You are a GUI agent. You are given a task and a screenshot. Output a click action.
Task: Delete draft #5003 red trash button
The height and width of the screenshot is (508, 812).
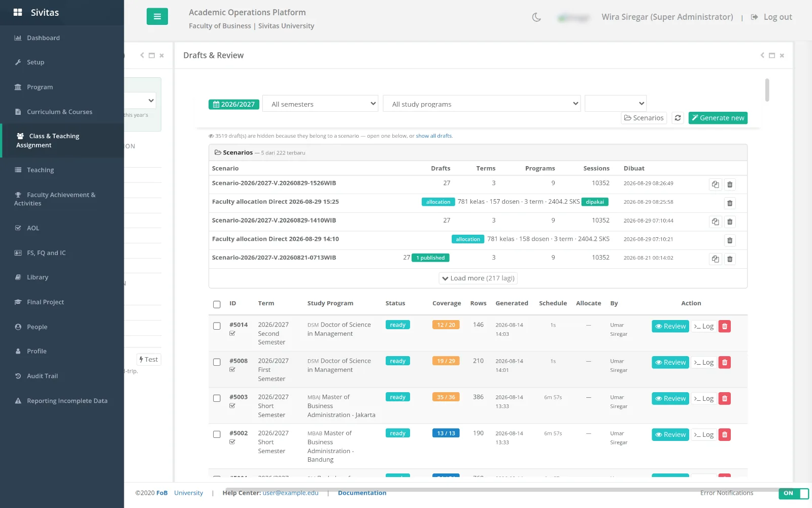tap(725, 398)
